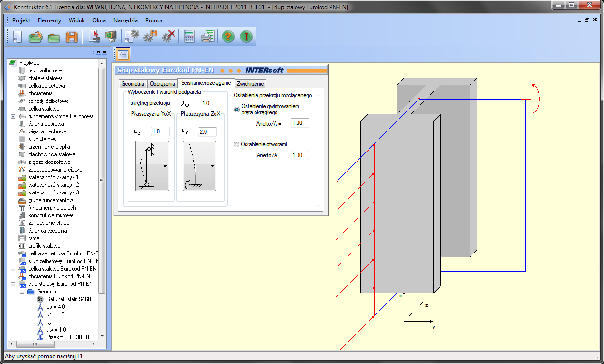The height and width of the screenshot is (364, 604).
Task: Click the gear with floppy disk toolbar icon
Action: 150,37
